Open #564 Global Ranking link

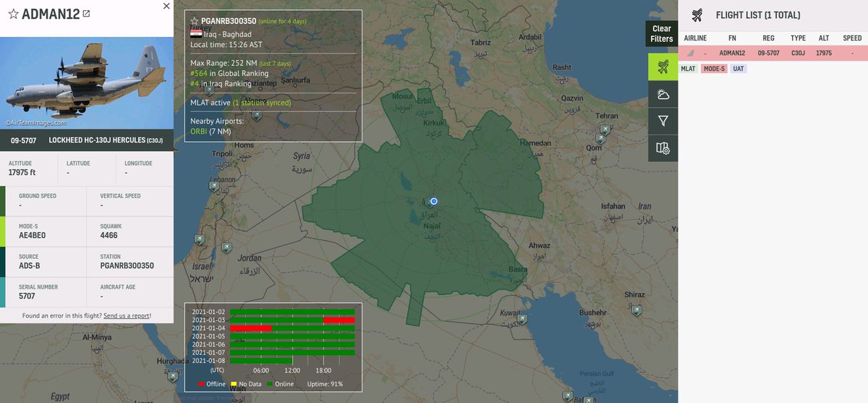[198, 73]
